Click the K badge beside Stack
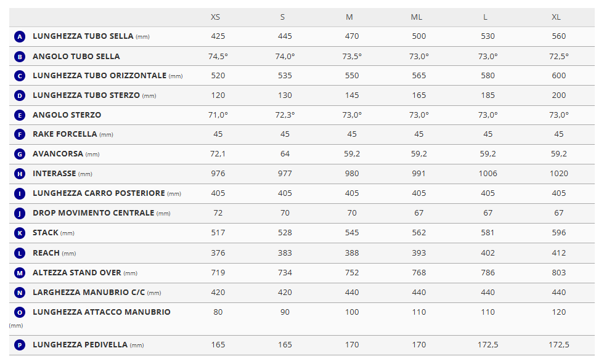 (20, 233)
